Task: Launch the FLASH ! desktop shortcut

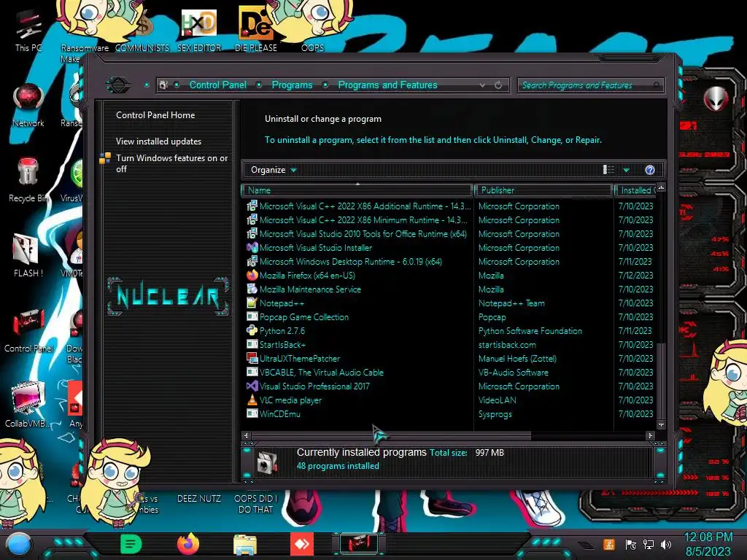Action: tap(28, 255)
